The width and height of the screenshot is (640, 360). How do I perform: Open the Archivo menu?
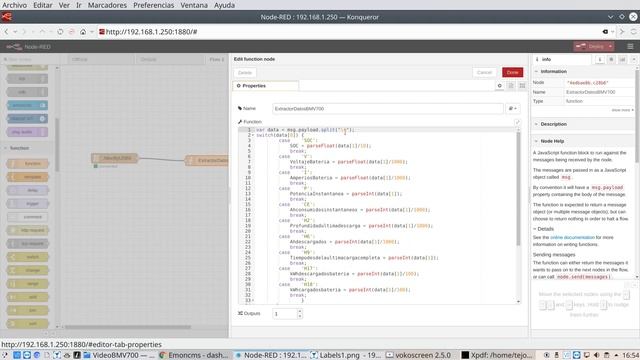(14, 5)
